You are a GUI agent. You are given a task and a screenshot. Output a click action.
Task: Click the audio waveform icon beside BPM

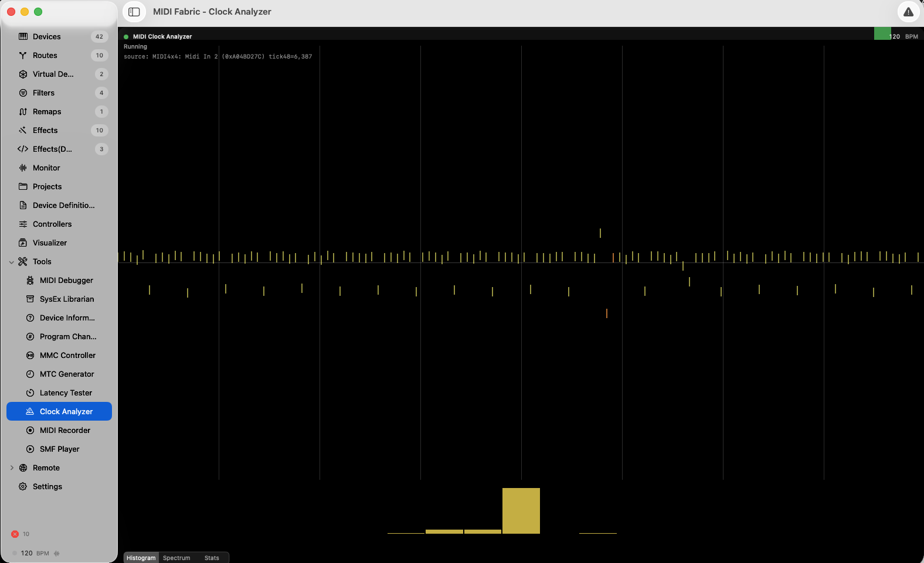pos(57,553)
